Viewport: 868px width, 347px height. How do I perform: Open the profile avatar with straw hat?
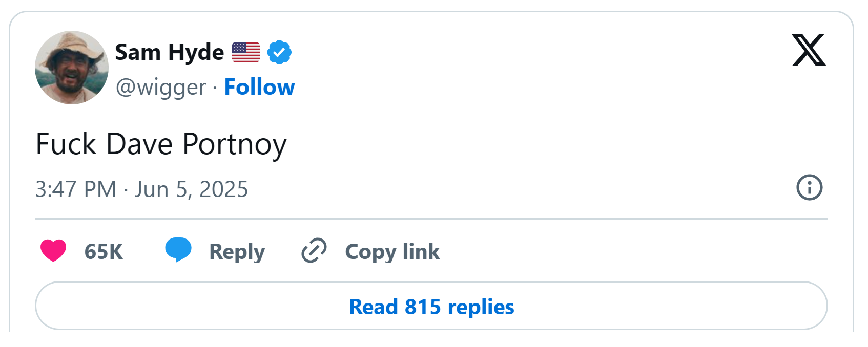coord(72,68)
